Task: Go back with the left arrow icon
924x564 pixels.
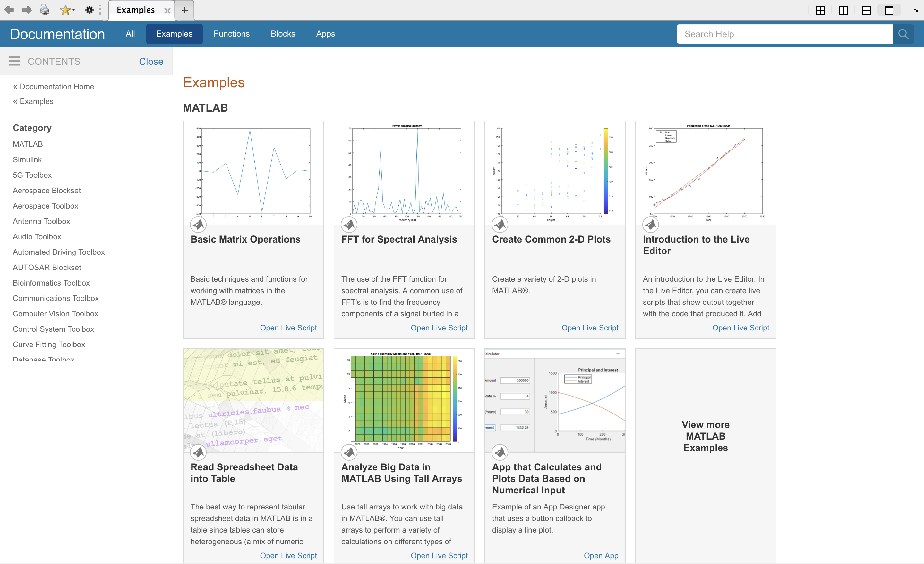Action: pos(9,10)
